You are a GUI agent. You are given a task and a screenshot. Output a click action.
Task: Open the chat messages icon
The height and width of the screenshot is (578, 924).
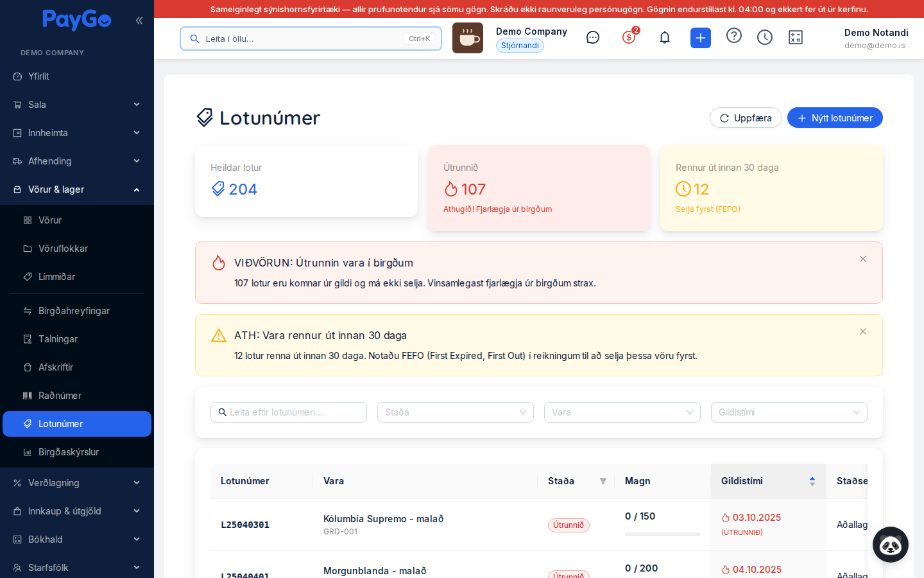point(593,37)
